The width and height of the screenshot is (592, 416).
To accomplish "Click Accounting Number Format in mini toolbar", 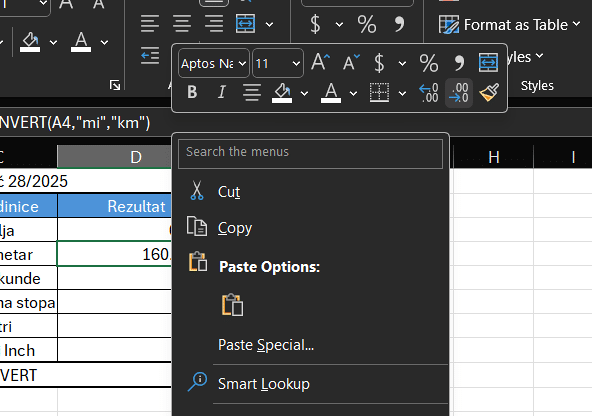I will click(x=379, y=63).
